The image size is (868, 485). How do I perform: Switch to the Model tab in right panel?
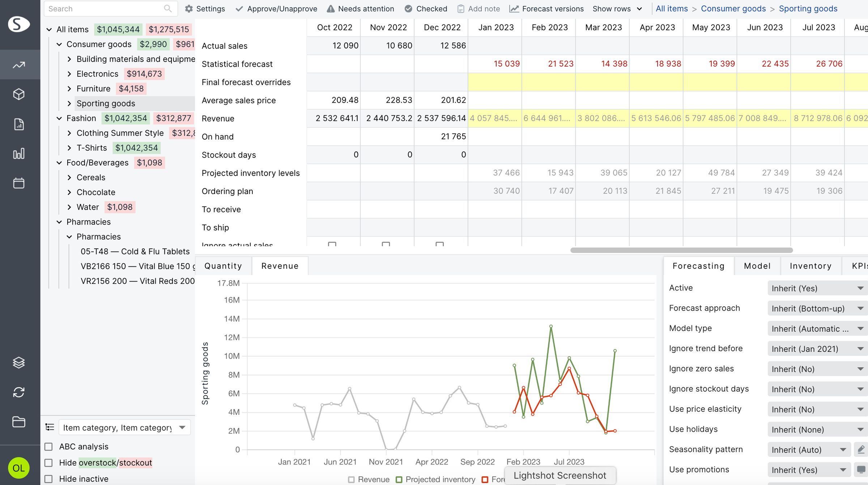coord(757,266)
